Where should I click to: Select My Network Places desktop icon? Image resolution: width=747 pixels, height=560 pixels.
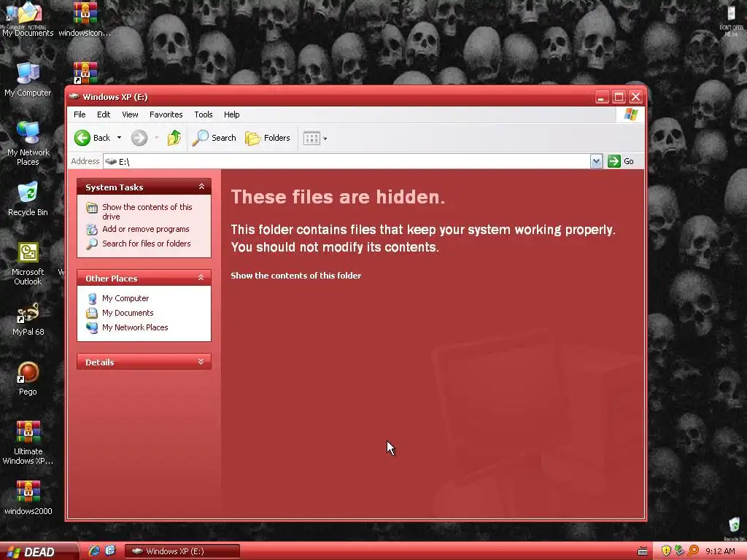[x=28, y=144]
